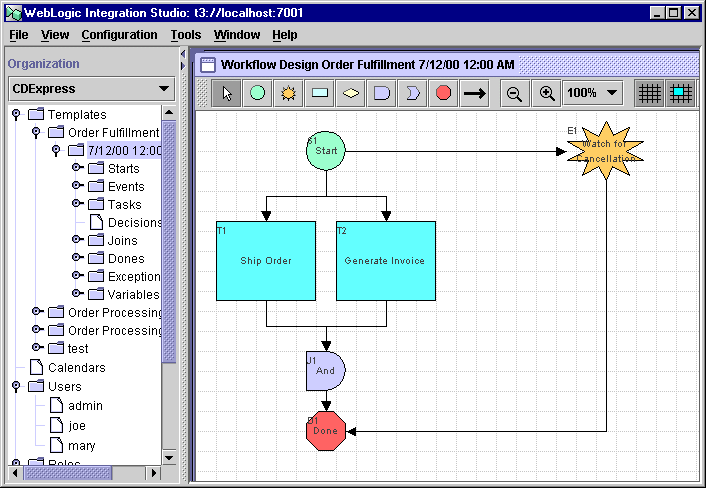Screen dimensions: 706x488
Task: Select the Task rectangle tool
Action: (319, 93)
